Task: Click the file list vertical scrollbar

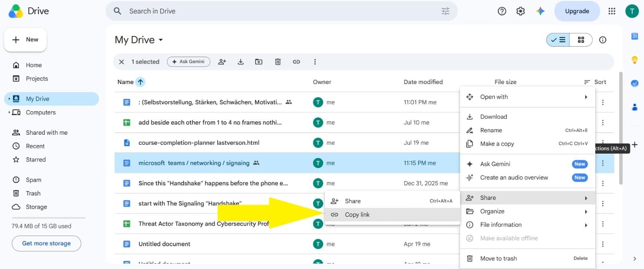Action: tap(621, 129)
